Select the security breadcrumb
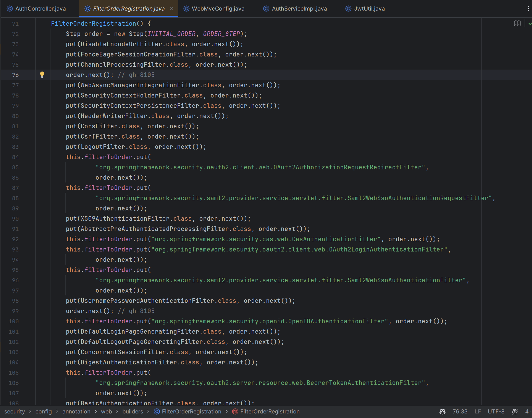 point(15,411)
